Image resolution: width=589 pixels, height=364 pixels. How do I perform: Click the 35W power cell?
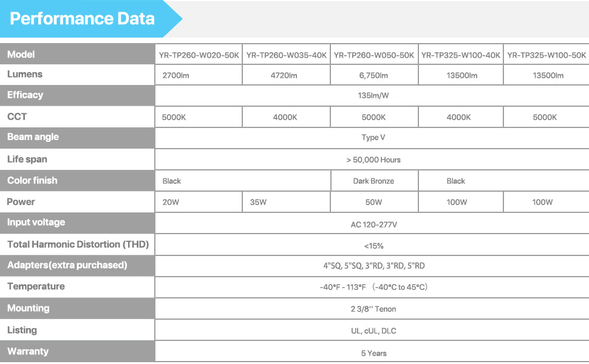click(x=258, y=202)
